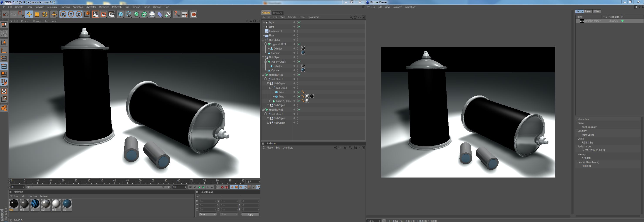This screenshot has height=222, width=644.
Task: Select bombola spray entry in Picture Viewer history
Action: pos(610,21)
